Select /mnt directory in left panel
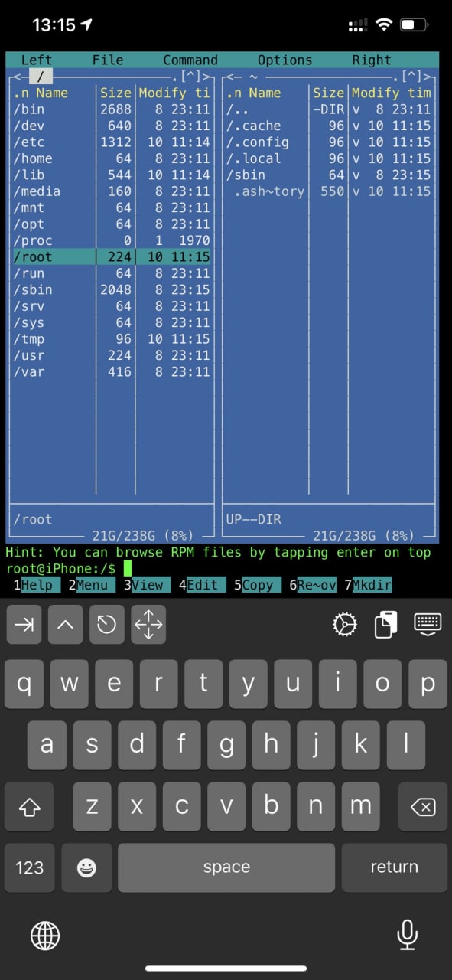 [112, 207]
